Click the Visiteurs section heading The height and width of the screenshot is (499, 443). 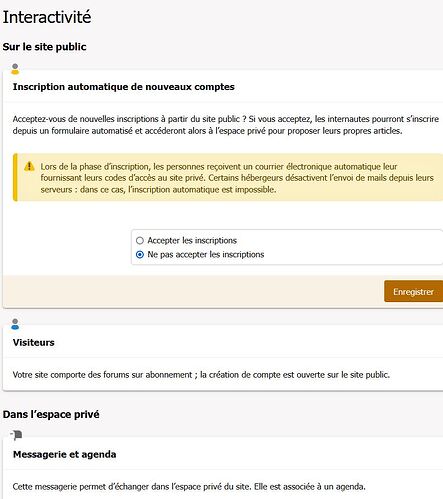pos(34,343)
